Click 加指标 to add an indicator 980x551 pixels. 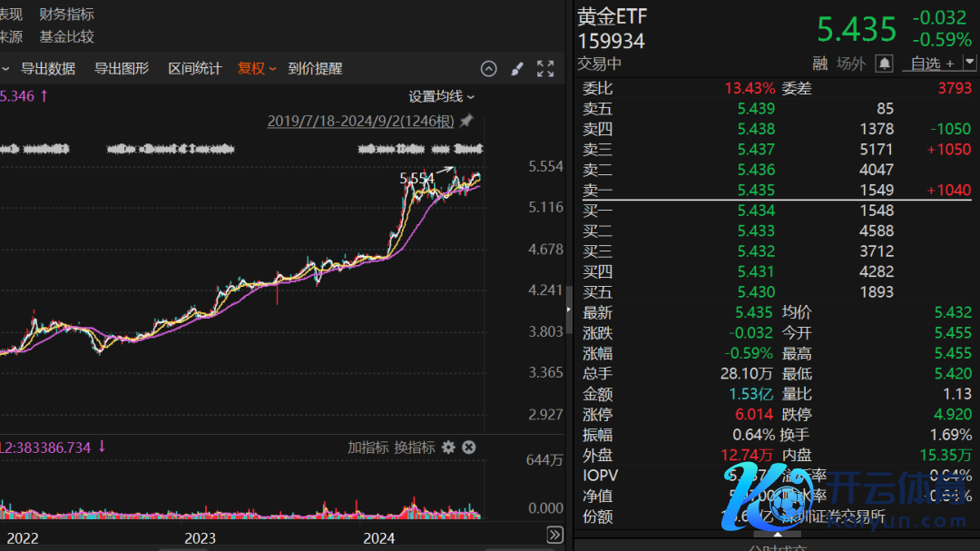point(367,447)
